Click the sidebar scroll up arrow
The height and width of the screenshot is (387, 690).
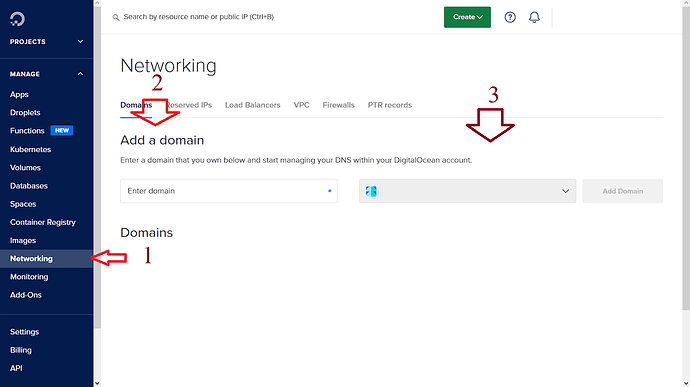click(x=97, y=3)
